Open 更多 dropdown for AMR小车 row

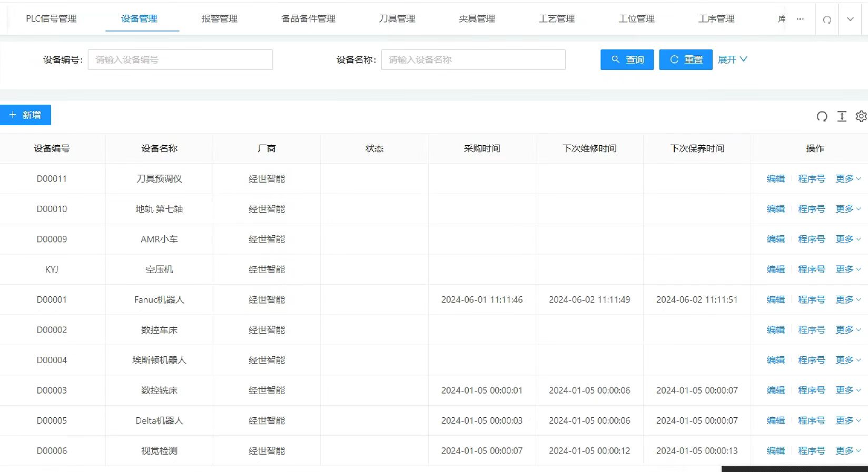[848, 239]
